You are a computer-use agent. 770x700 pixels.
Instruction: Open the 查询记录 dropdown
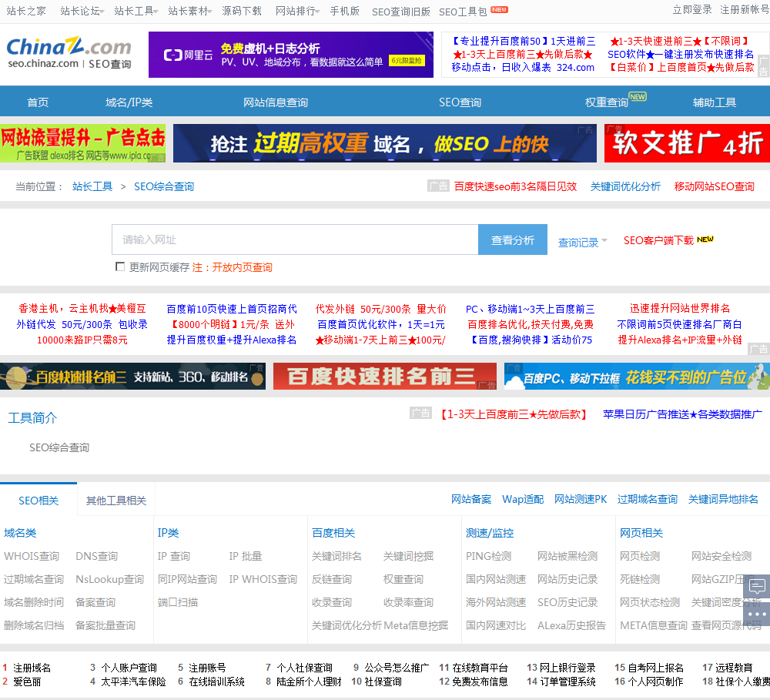(582, 242)
